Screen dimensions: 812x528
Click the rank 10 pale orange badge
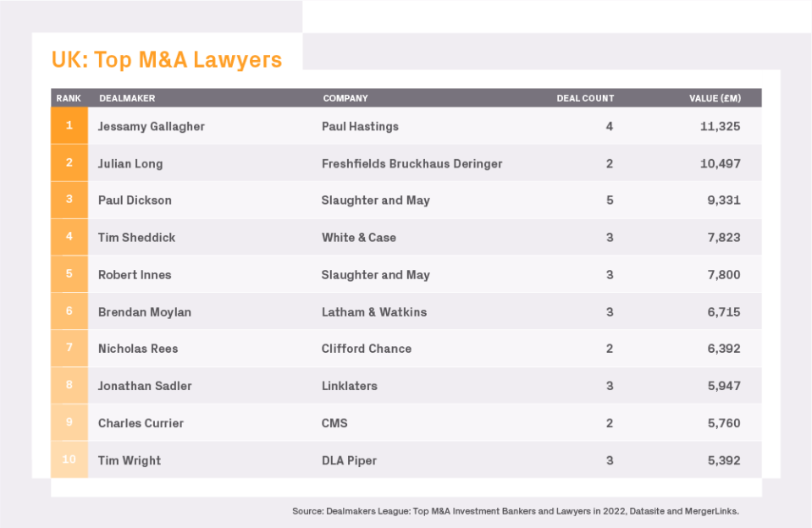(x=69, y=460)
